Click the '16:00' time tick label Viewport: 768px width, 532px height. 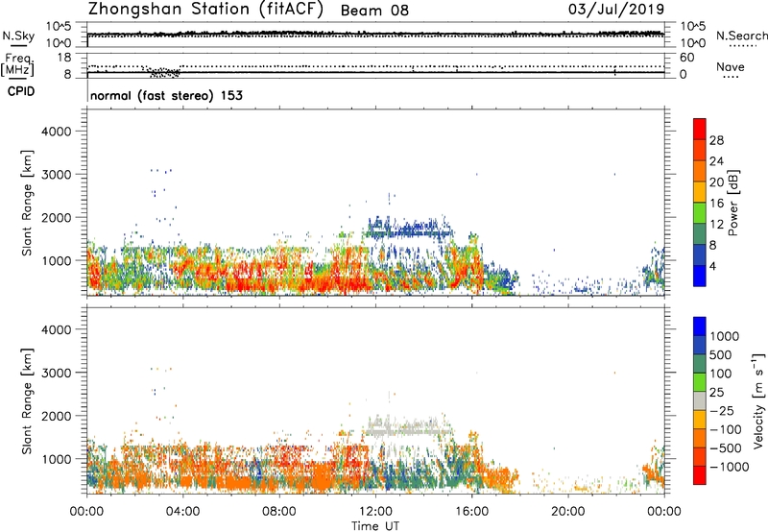pos(471,512)
